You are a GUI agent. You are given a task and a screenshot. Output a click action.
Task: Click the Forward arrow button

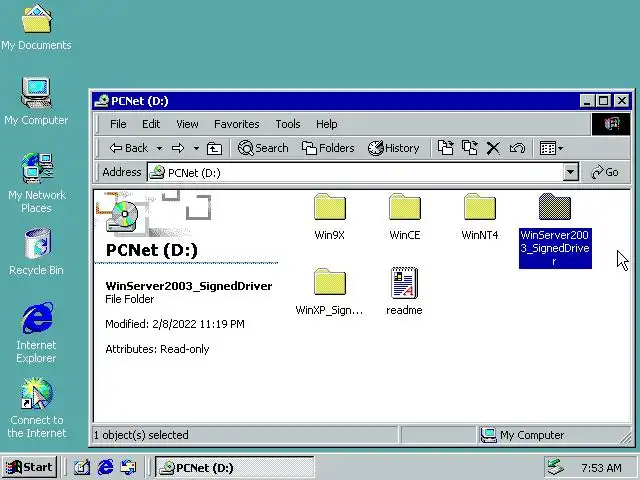(x=178, y=148)
